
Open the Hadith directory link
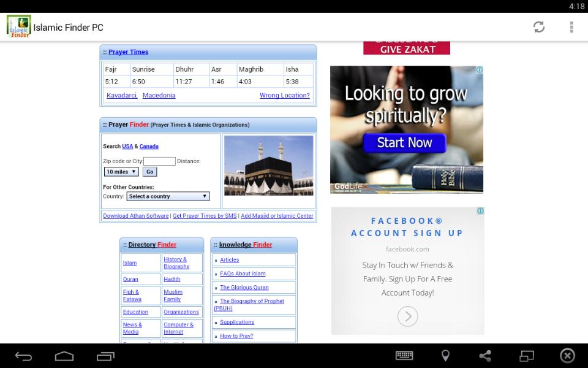pyautogui.click(x=171, y=279)
